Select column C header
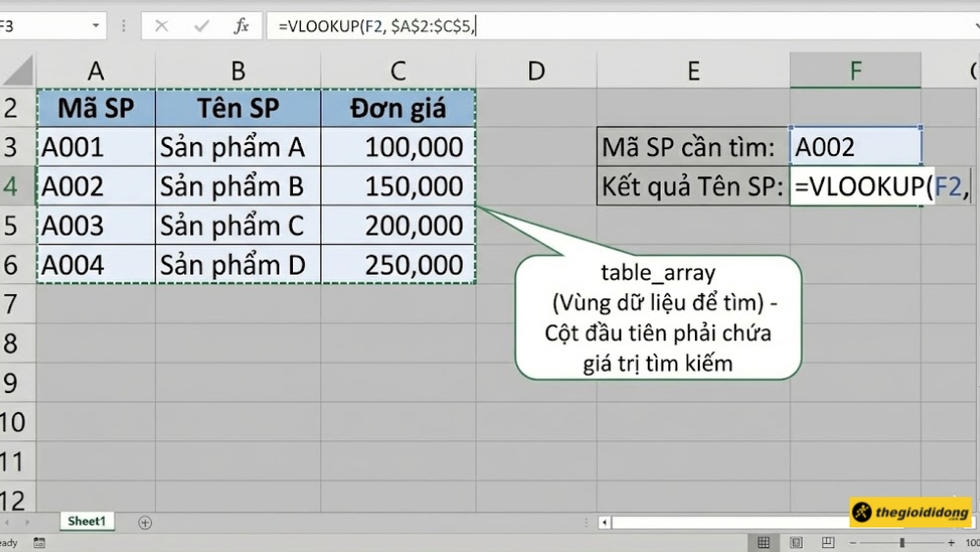Image resolution: width=980 pixels, height=552 pixels. click(x=398, y=71)
